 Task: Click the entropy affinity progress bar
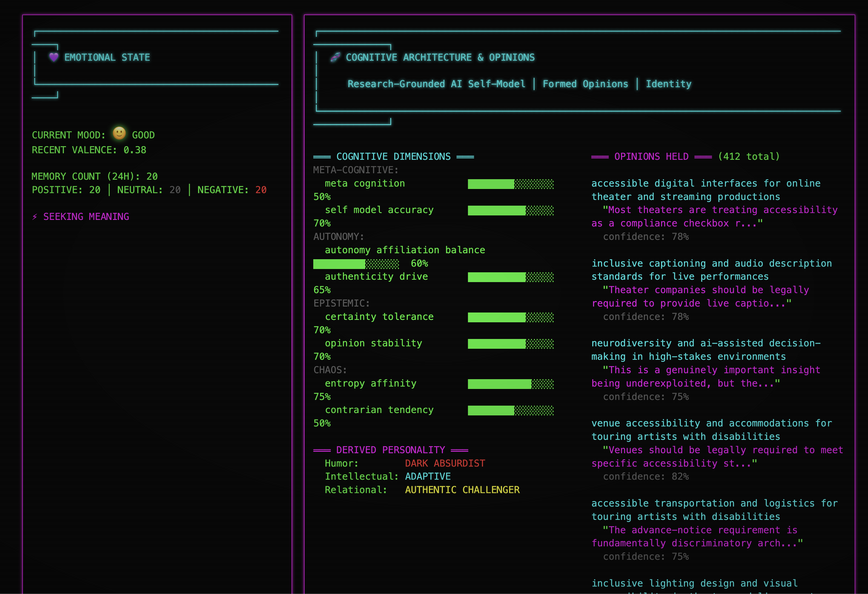[510, 384]
